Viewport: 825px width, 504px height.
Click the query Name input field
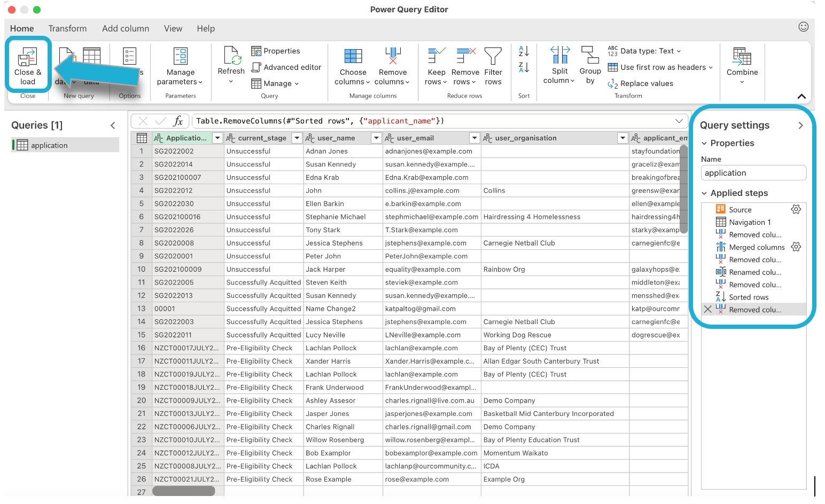click(753, 173)
